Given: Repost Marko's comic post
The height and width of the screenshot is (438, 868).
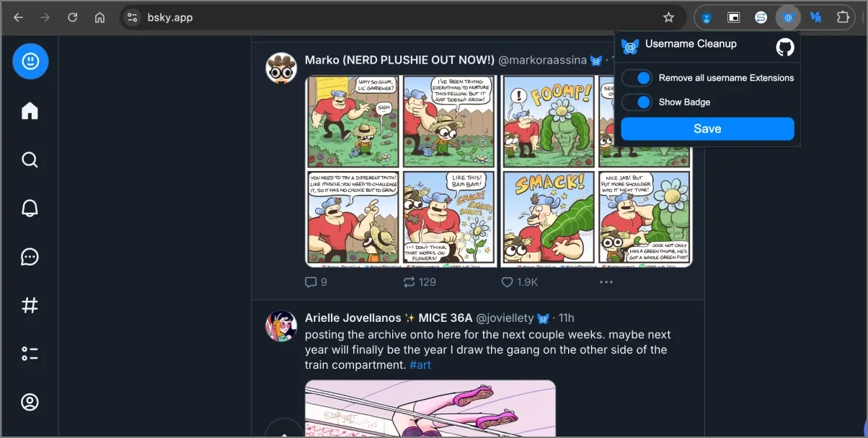Looking at the screenshot, I should point(419,282).
